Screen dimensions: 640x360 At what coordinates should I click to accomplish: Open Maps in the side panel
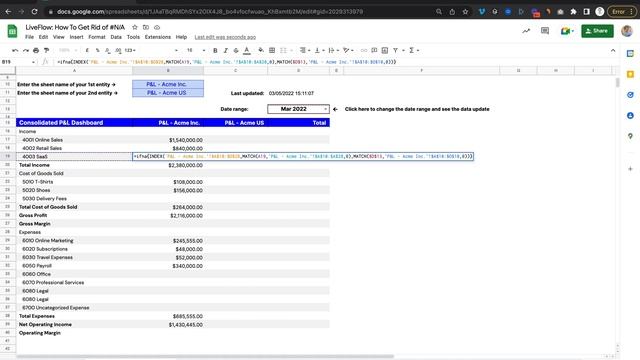[x=630, y=136]
